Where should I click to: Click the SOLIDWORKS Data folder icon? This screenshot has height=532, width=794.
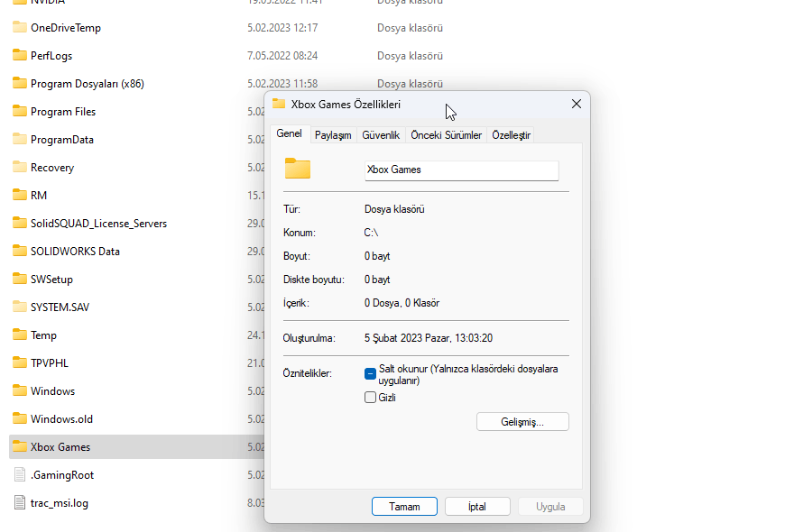[x=20, y=252]
